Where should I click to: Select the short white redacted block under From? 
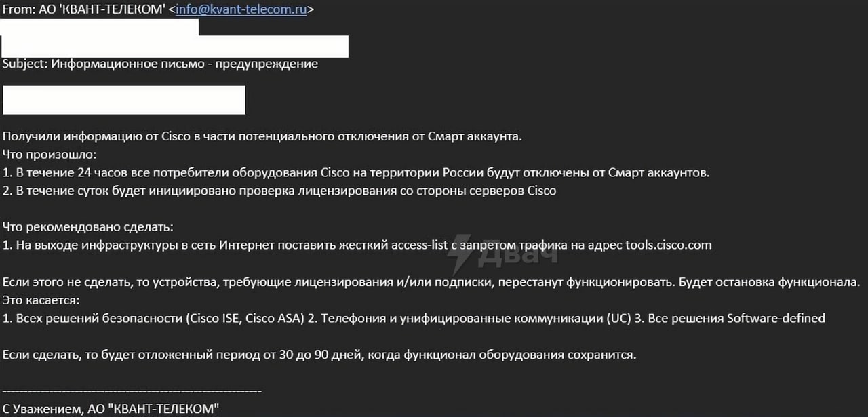coord(100,27)
